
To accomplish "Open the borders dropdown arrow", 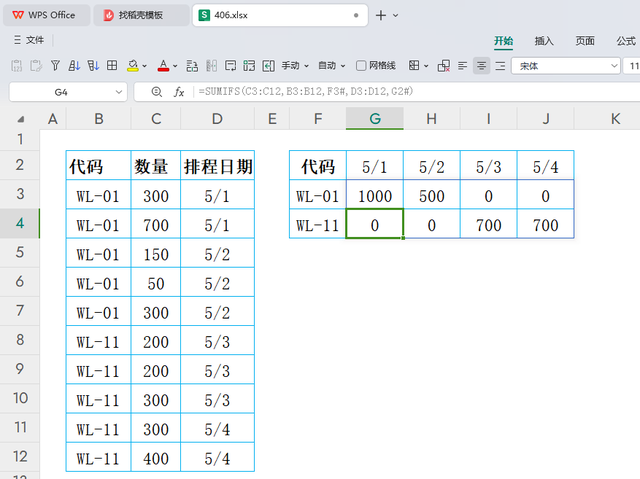I will (426, 66).
